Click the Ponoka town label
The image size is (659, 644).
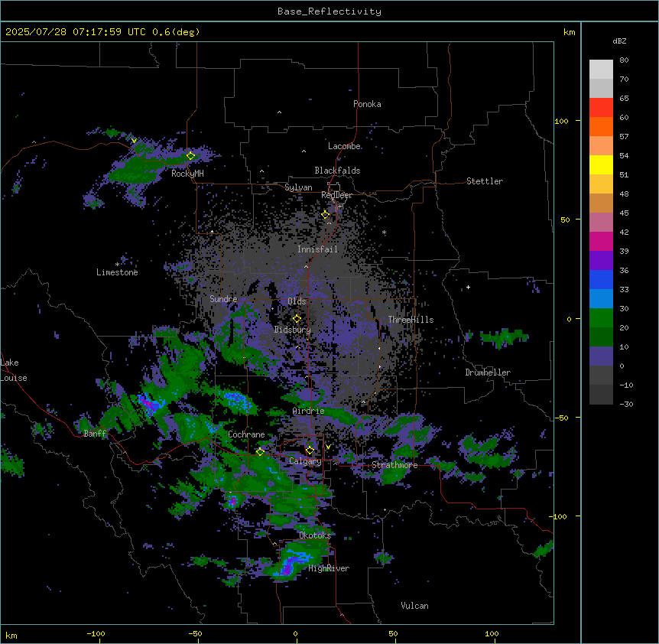[x=367, y=104]
